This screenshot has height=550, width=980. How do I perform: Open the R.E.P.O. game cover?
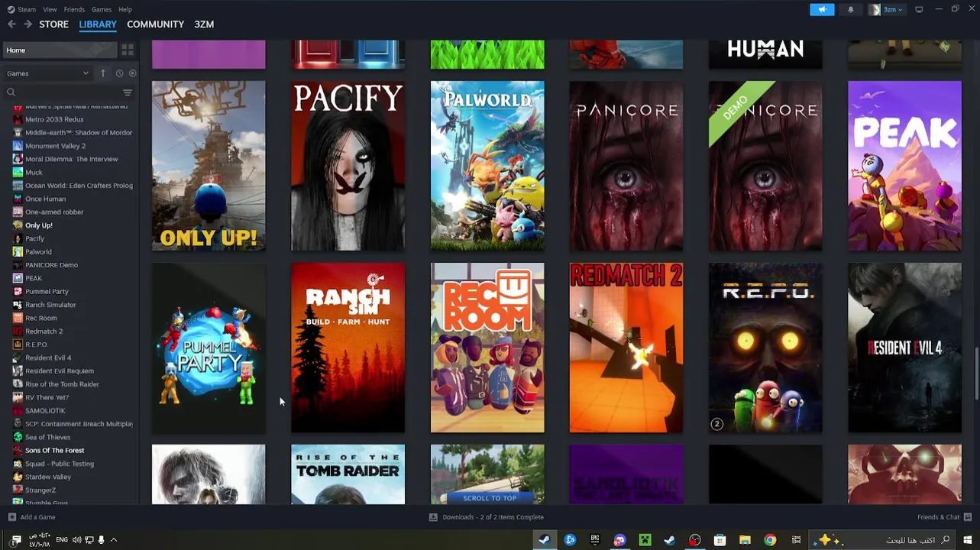pos(765,348)
